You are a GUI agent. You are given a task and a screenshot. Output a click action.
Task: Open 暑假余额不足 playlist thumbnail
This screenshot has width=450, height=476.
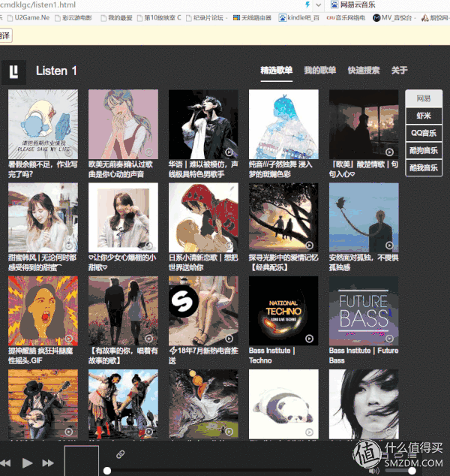43,124
